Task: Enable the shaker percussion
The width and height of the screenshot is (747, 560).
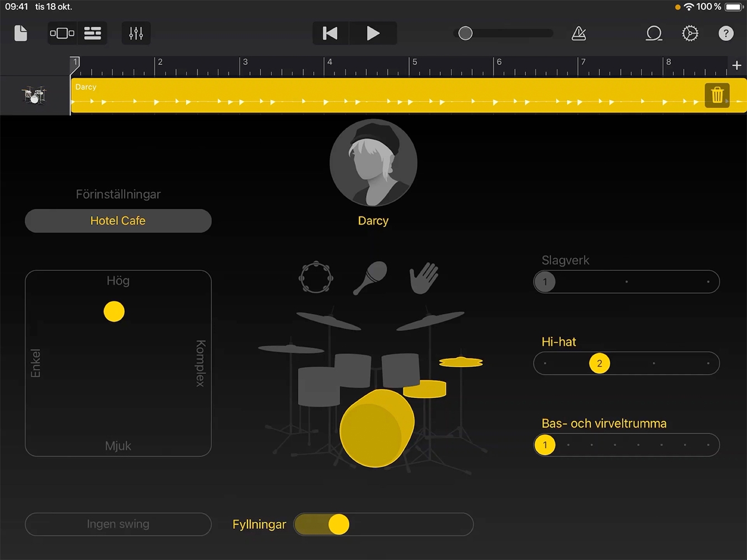Action: point(370,278)
